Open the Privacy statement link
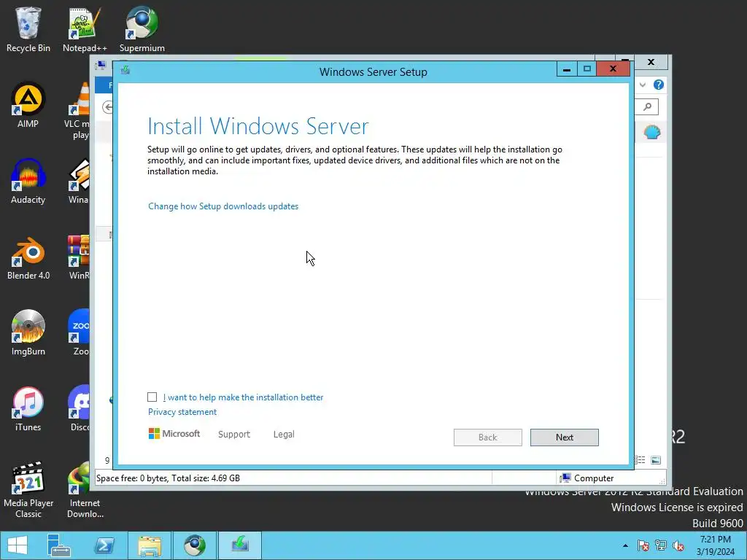 182,412
